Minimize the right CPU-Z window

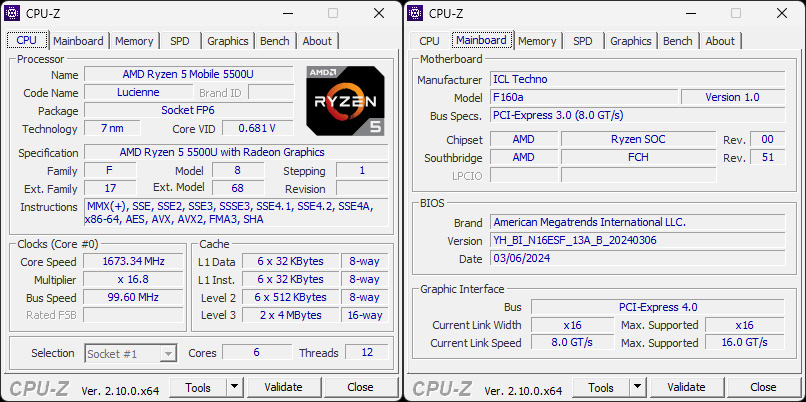tap(690, 13)
